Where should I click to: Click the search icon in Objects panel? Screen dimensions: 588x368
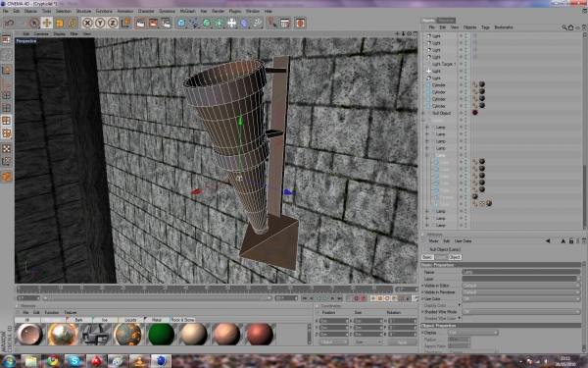[x=564, y=27]
